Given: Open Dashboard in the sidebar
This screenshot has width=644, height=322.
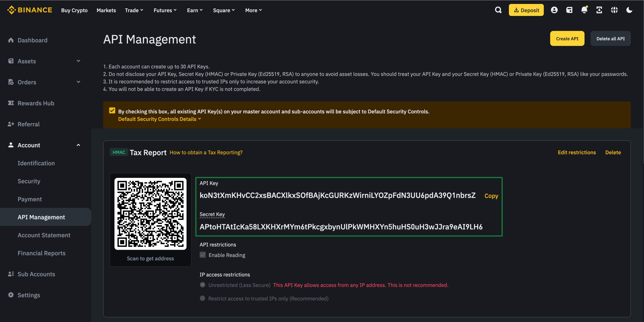Looking at the screenshot, I should [32, 40].
